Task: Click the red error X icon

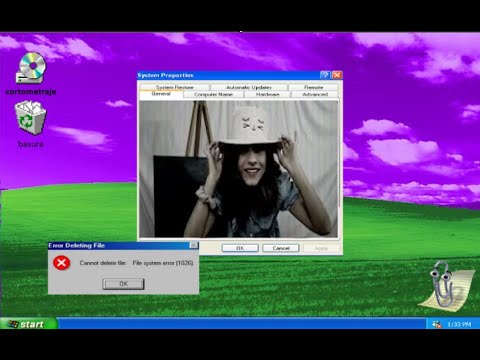Action: click(61, 263)
